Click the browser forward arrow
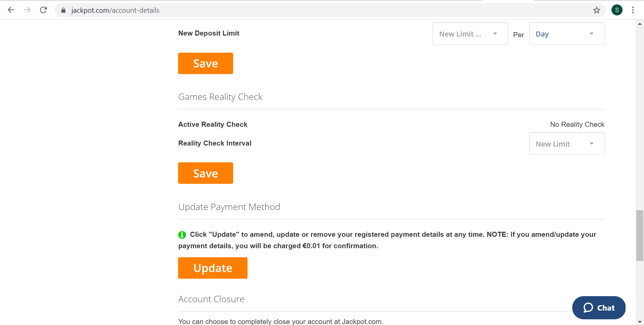This screenshot has width=644, height=325. 27,10
